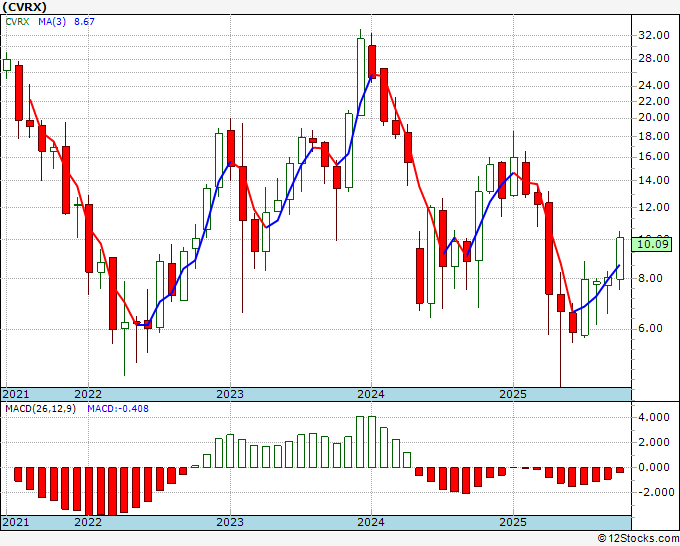Viewport: 680px width, 546px height.
Task: Click the 8.00 price axis label
Action: [651, 278]
